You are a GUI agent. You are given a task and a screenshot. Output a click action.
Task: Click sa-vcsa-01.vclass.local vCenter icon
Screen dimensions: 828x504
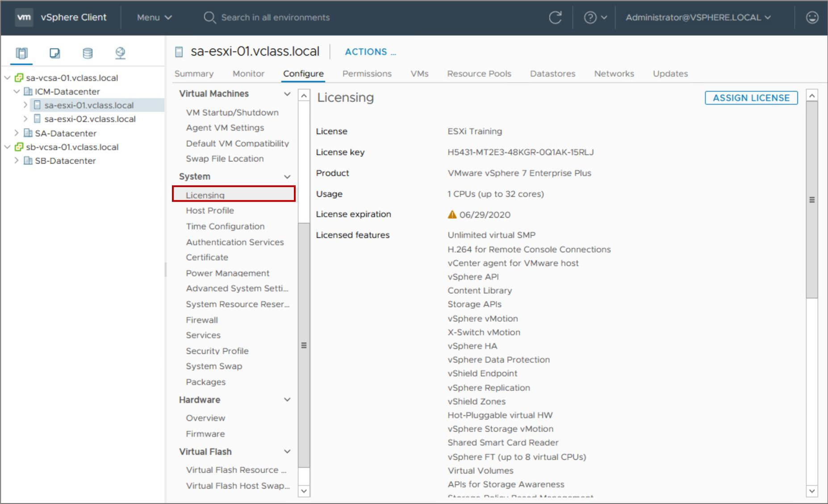pos(19,78)
